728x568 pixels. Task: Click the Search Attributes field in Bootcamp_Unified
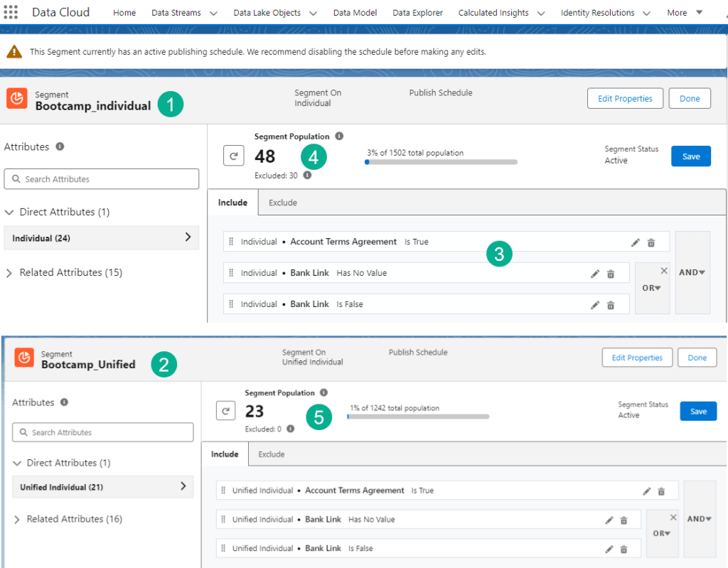102,432
